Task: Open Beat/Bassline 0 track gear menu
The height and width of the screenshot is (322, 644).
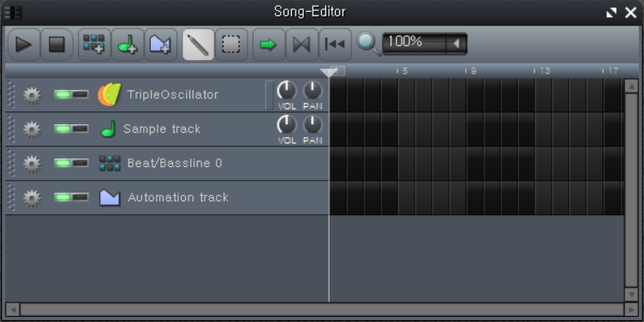Action: [x=32, y=164]
